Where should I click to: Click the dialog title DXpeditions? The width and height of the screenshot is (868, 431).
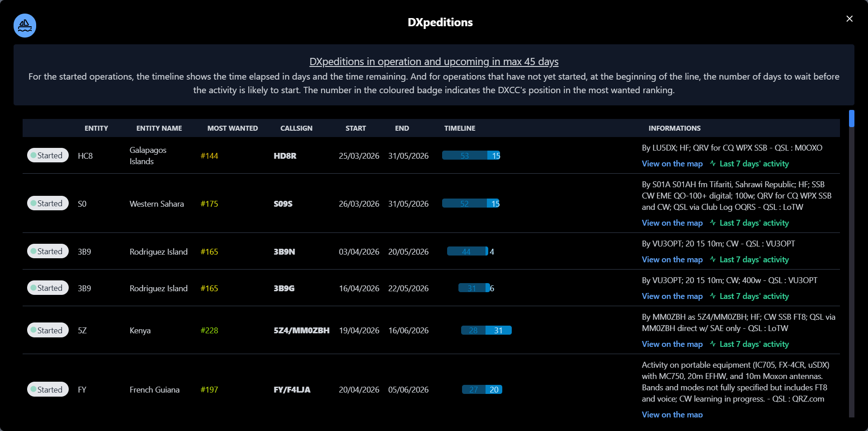click(x=440, y=22)
